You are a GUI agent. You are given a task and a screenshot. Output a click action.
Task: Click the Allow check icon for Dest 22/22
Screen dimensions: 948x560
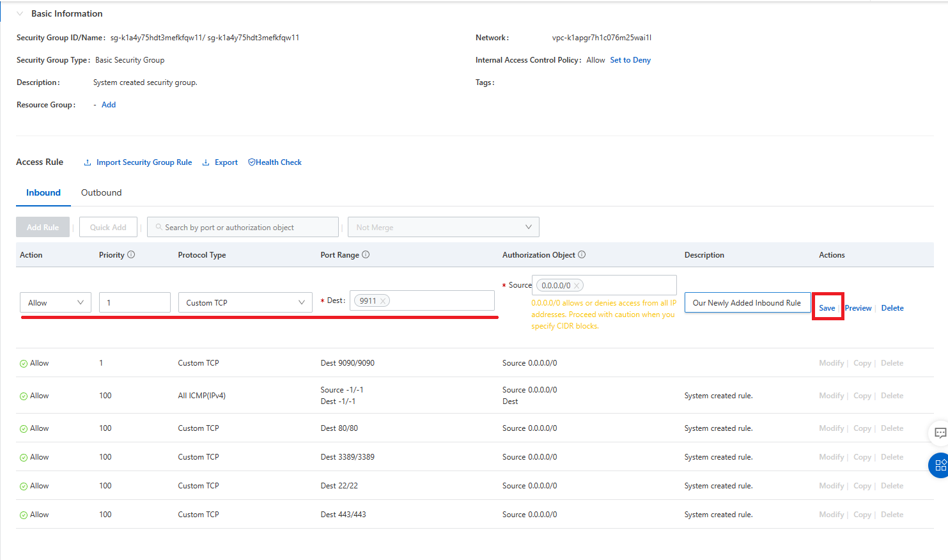click(x=24, y=486)
